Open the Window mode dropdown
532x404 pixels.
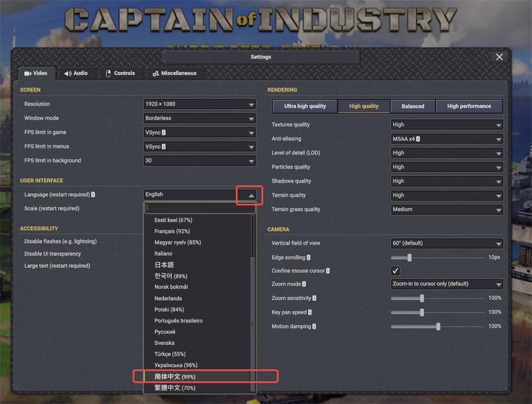[x=199, y=119]
